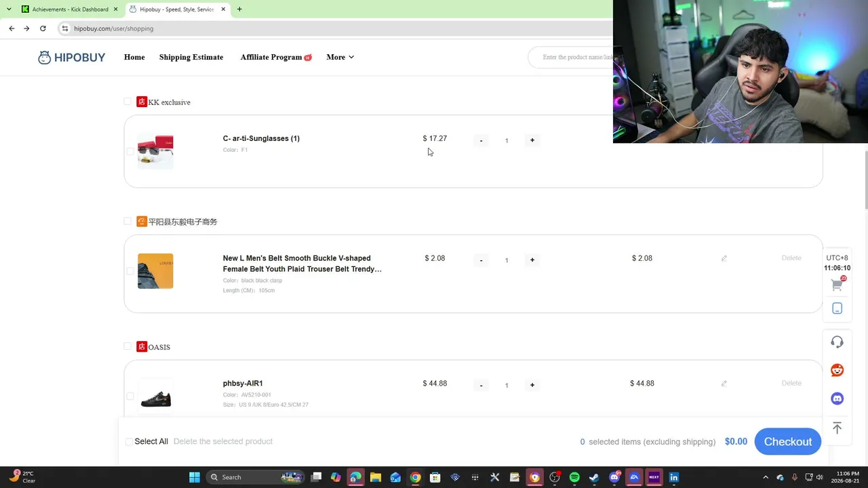This screenshot has height=488, width=868.
Task: Open the EA app from the taskbar
Action: [634, 477]
